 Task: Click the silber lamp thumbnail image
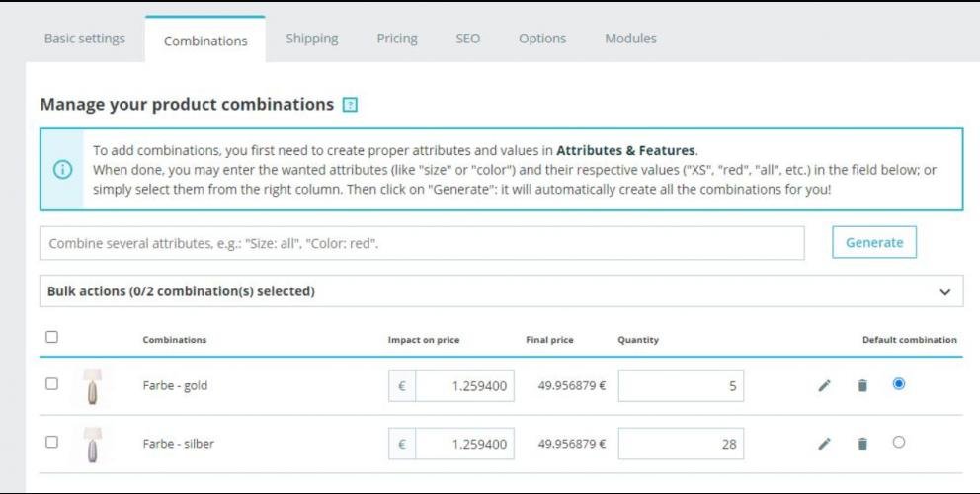pyautogui.click(x=93, y=444)
